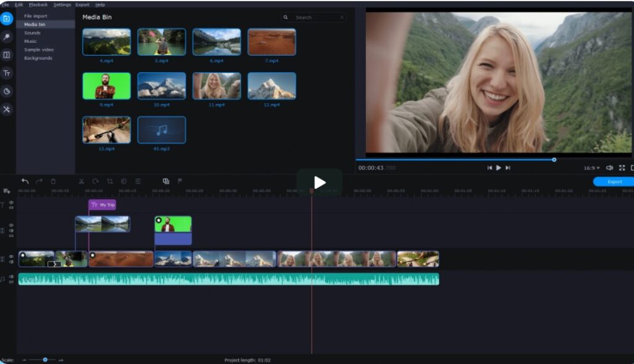Enter full screen preview mode

[622, 168]
